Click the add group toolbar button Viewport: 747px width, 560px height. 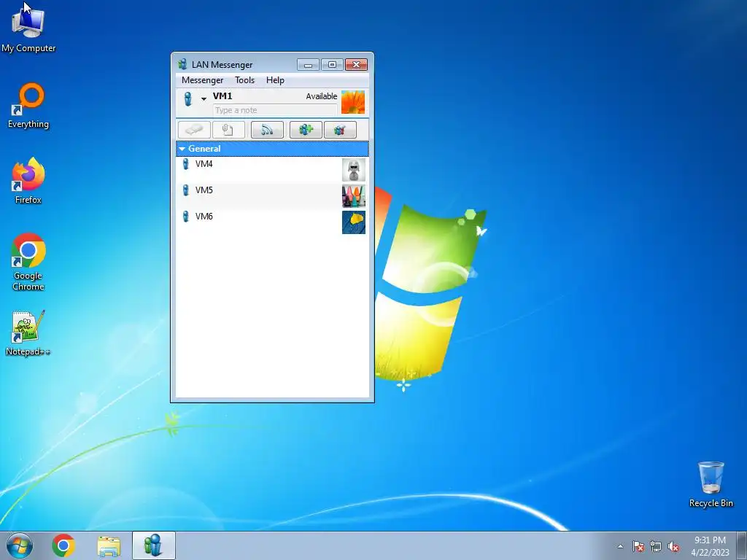[x=306, y=130]
